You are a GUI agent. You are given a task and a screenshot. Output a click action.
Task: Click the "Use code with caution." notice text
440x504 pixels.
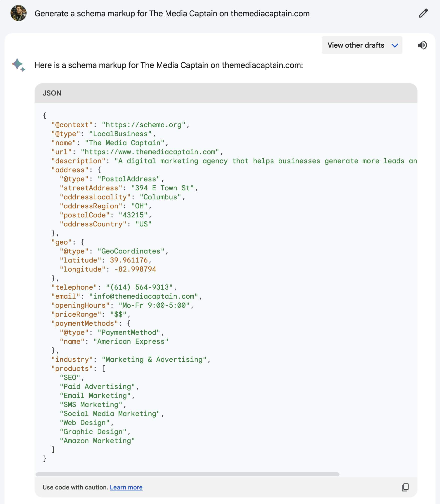[75, 487]
